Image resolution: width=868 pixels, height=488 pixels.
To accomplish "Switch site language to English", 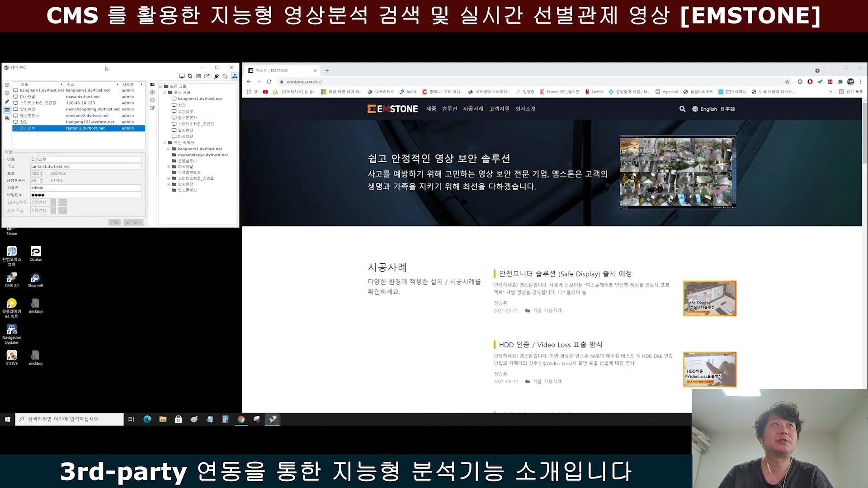I will [x=708, y=109].
